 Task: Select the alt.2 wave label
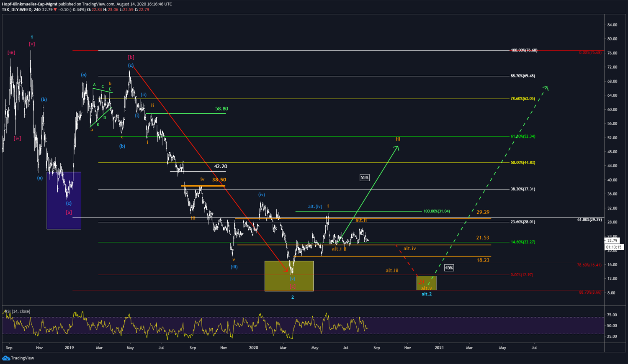[x=427, y=294]
